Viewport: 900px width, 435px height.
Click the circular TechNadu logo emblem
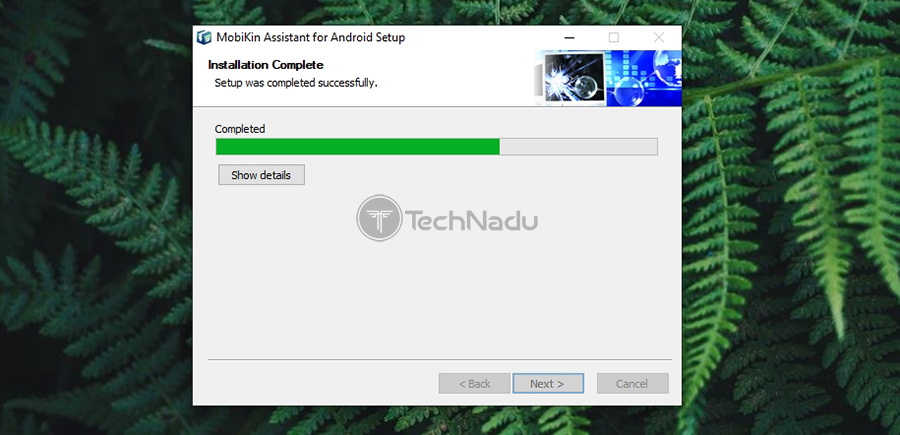click(x=379, y=218)
